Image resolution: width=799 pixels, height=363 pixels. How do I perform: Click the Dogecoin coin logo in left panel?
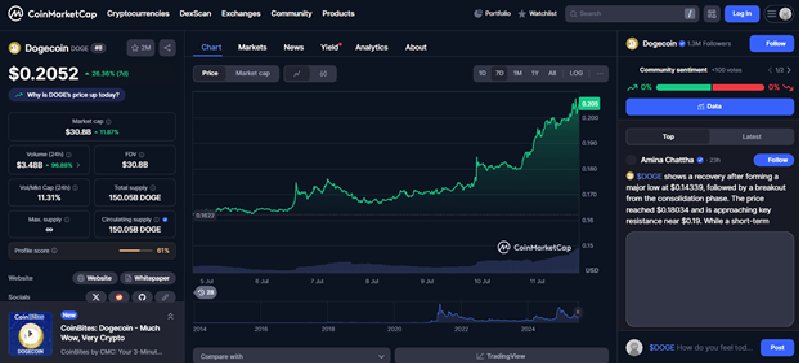click(14, 48)
